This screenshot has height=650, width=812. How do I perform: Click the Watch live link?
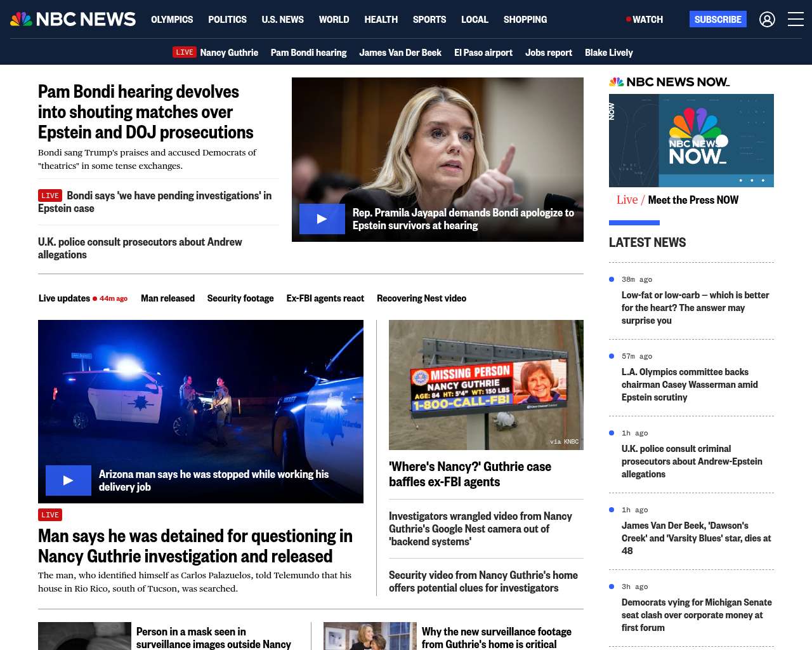tap(645, 20)
